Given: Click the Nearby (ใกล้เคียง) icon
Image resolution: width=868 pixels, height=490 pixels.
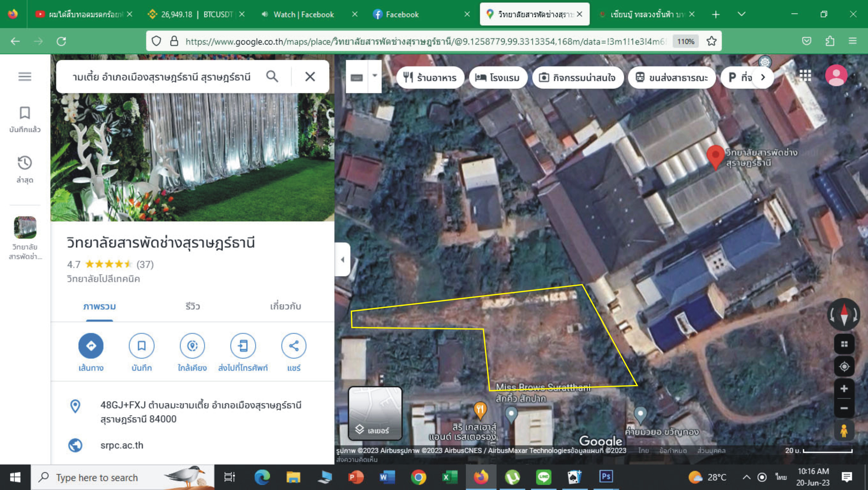Looking at the screenshot, I should coord(192,346).
